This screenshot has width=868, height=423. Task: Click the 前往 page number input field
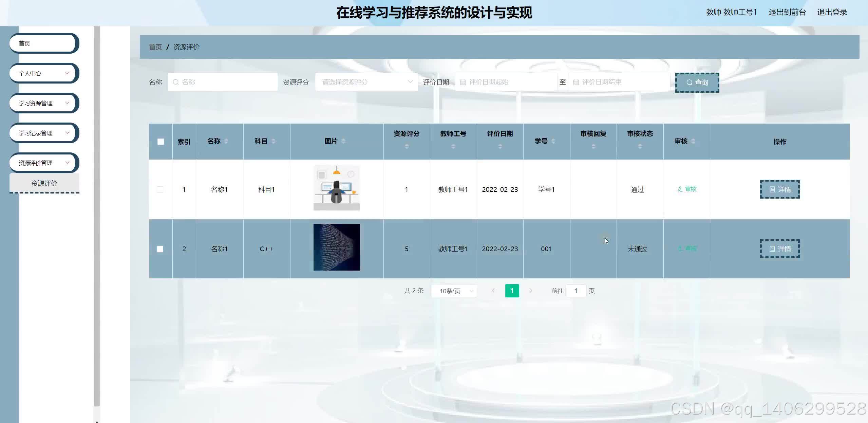click(x=576, y=291)
